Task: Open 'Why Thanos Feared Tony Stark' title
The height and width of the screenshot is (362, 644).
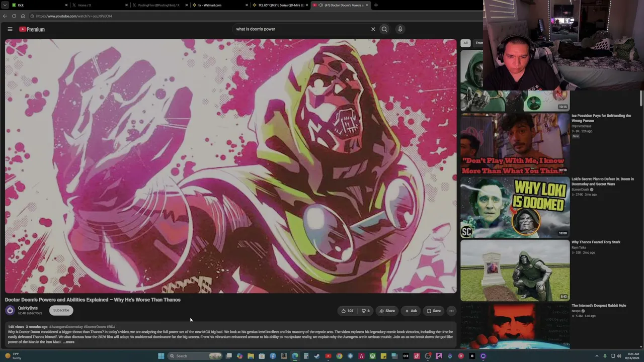Action: click(596, 242)
